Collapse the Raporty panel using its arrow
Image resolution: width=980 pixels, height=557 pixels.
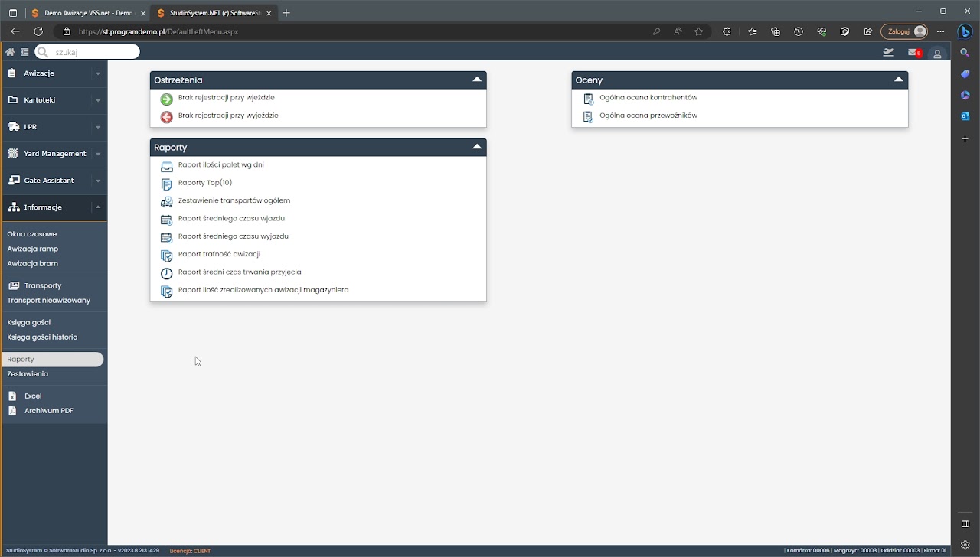tap(477, 147)
